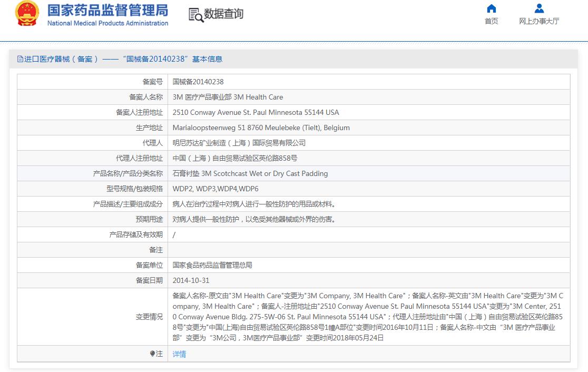Screen dimensions: 588x372
Task: Click the 产品名称/产品分类名称 label
Action: coord(128,174)
